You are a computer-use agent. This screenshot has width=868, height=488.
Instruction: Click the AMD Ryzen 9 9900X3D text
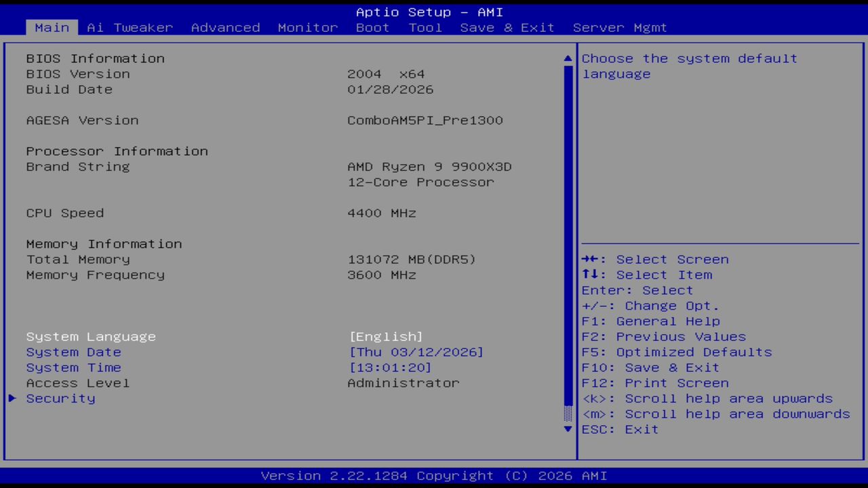pos(429,167)
